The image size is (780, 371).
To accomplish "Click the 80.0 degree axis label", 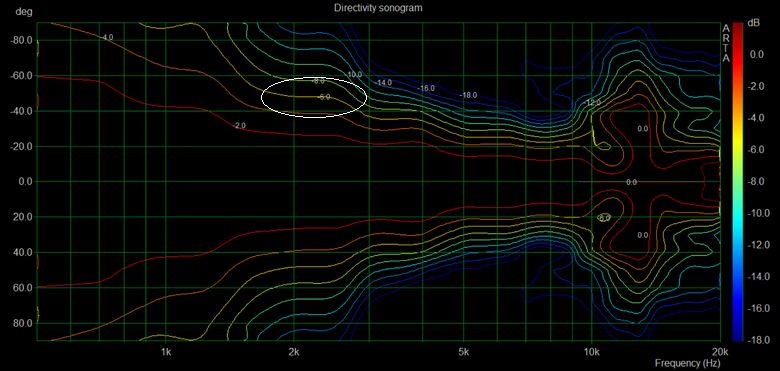I will (22, 323).
